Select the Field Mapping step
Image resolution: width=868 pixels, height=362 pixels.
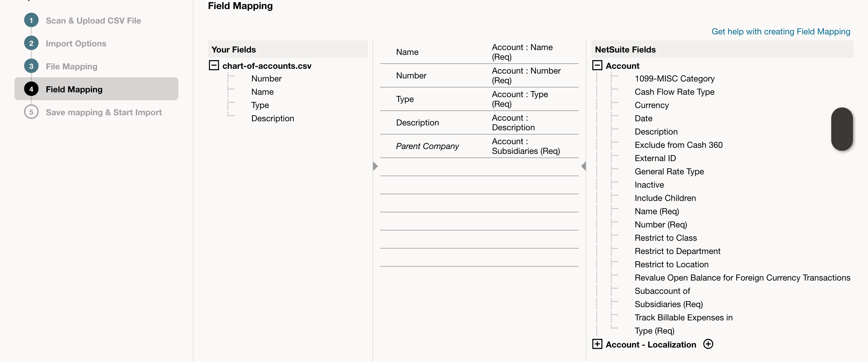point(96,89)
